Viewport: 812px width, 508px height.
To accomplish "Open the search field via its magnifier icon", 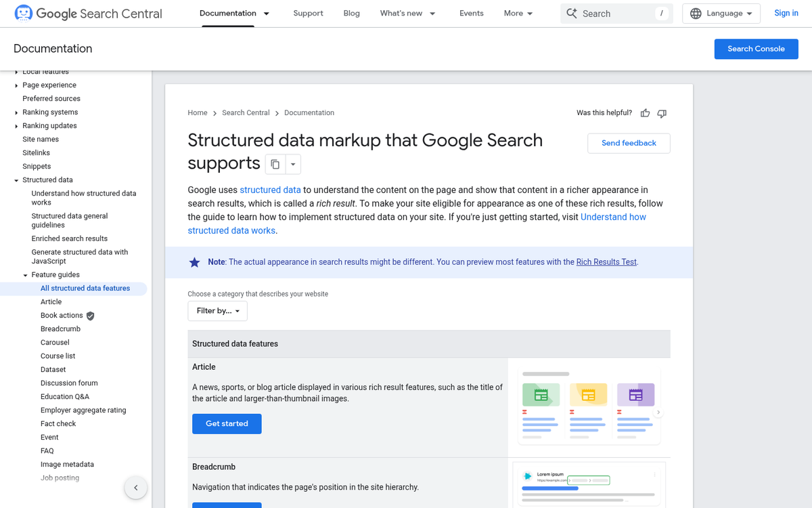I will click(572, 13).
